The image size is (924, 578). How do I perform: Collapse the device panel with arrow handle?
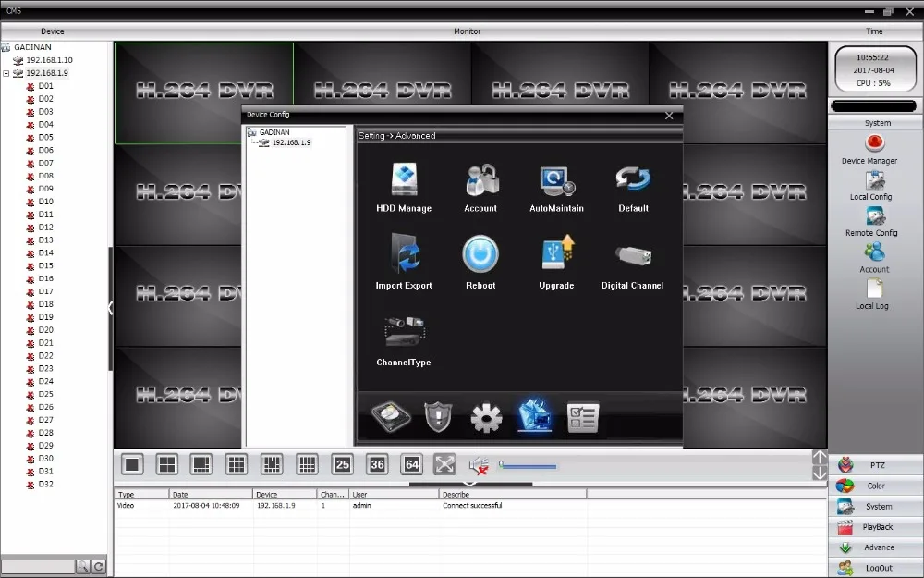click(110, 307)
